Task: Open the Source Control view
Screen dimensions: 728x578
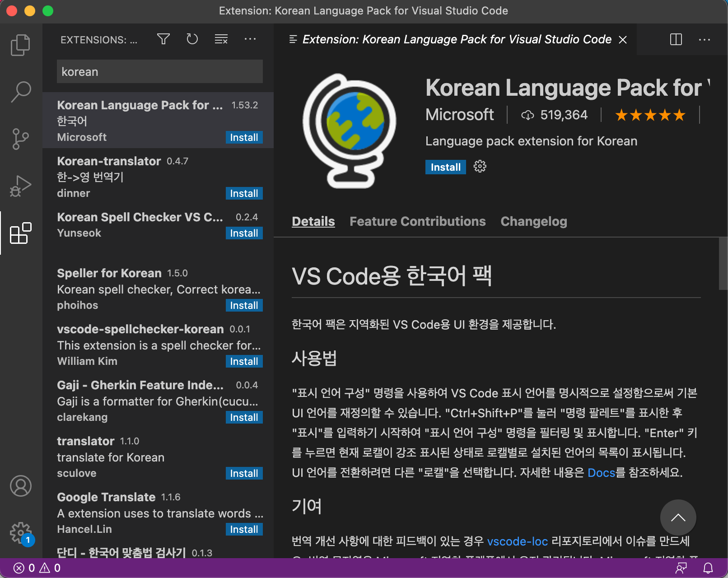Action: pyautogui.click(x=20, y=139)
